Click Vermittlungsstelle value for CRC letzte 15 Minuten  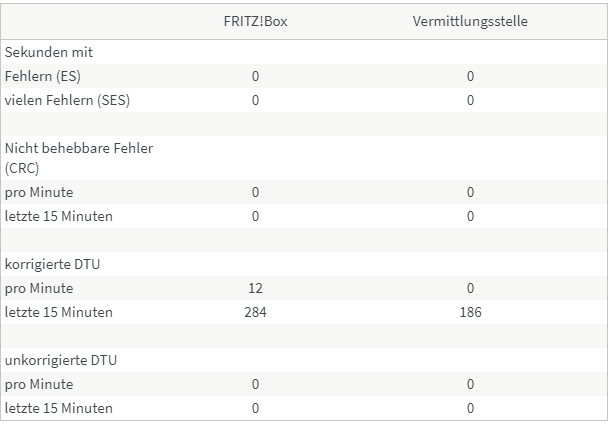click(470, 216)
